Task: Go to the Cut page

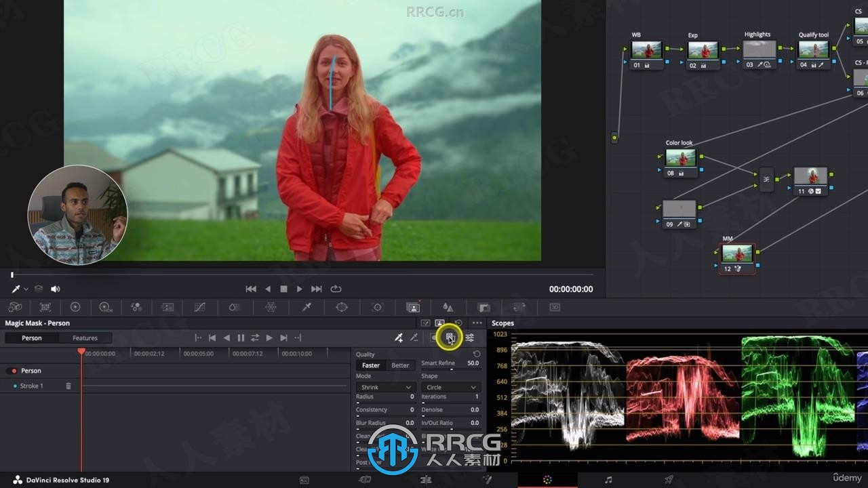Action: 365,480
